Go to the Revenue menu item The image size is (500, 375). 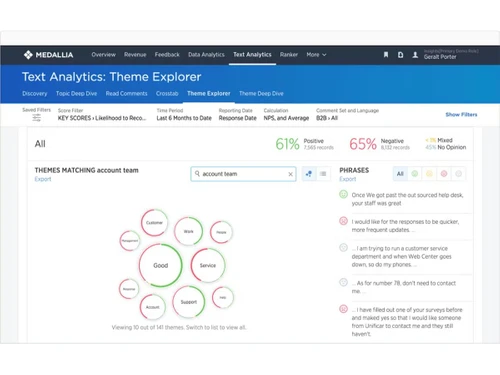pos(135,55)
